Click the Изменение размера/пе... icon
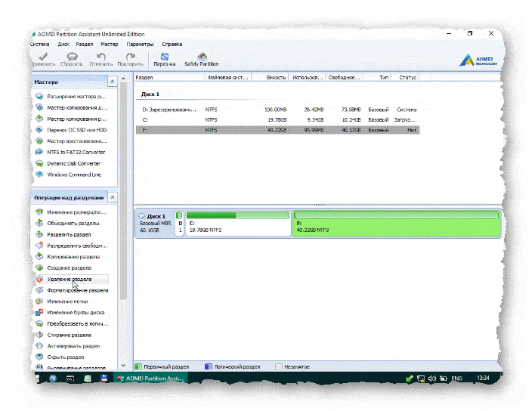The width and height of the screenshot is (532, 411). click(x=39, y=212)
